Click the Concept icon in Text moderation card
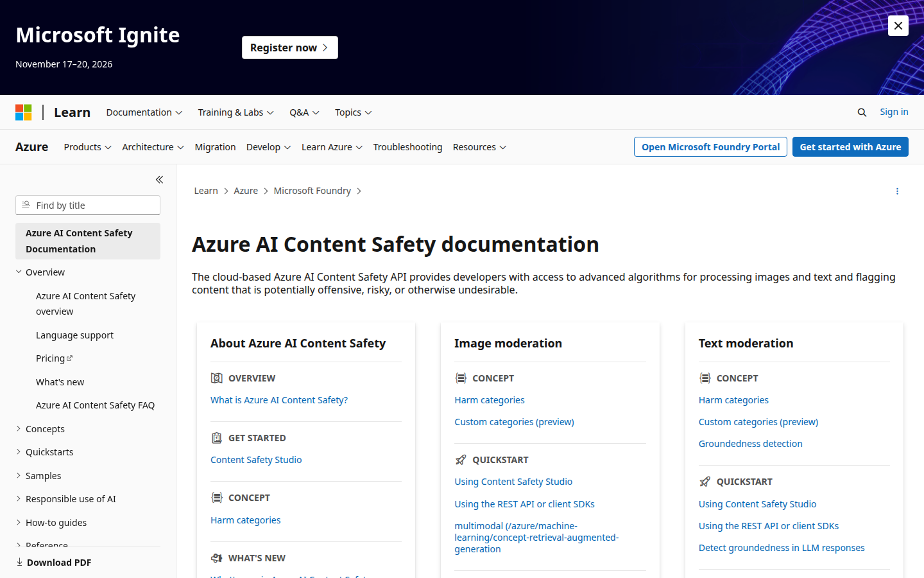 (705, 378)
